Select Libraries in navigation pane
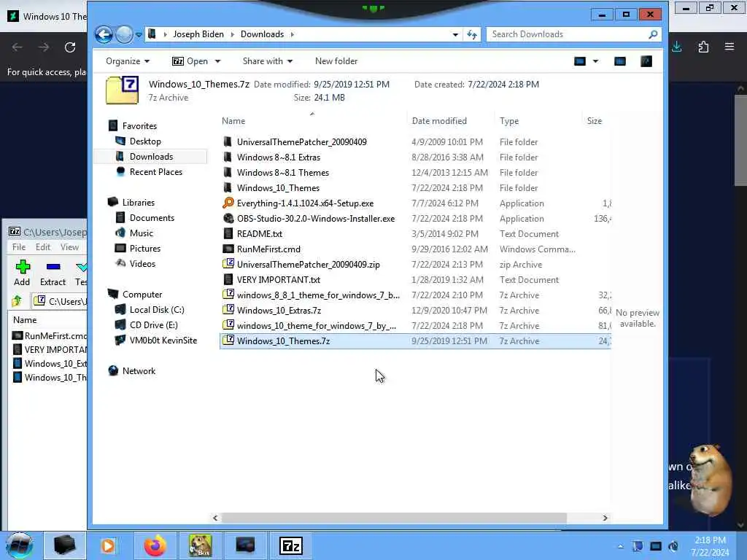The width and height of the screenshot is (747, 560). click(138, 203)
